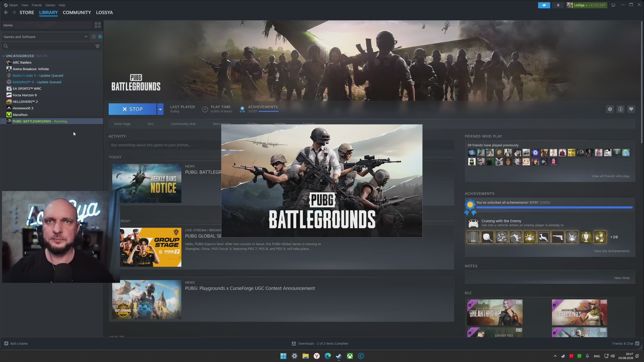The width and height of the screenshot is (644, 362).
Task: Select HELLDIVERS 2 in library list
Action: pos(52,102)
